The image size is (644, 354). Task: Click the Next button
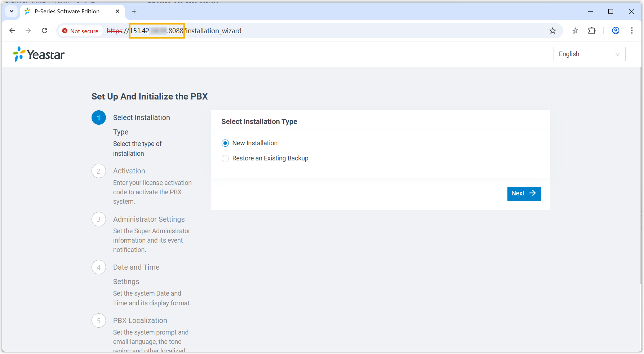tap(524, 194)
